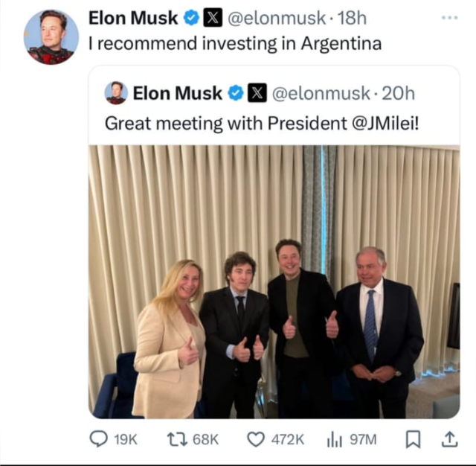Click the blue verified badge in main post
Viewport: 476px width, 466px height.
191,18
